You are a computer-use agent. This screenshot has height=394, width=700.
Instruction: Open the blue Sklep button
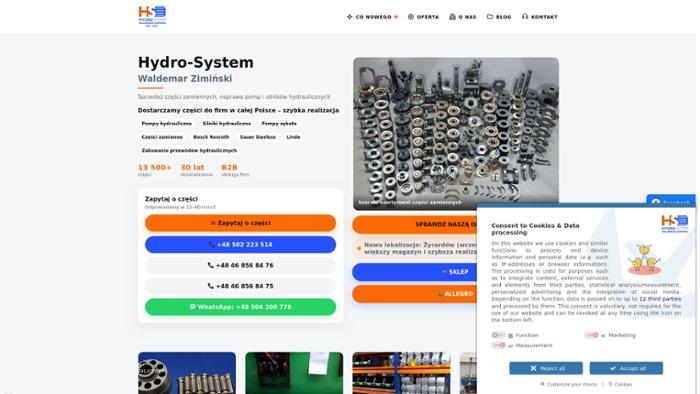point(414,272)
